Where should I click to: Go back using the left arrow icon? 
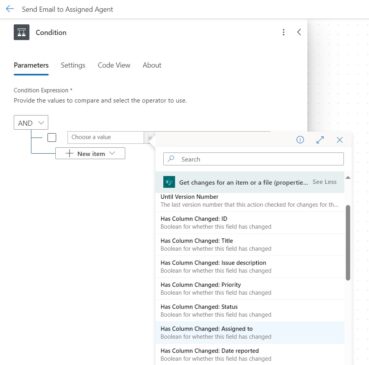coord(10,9)
